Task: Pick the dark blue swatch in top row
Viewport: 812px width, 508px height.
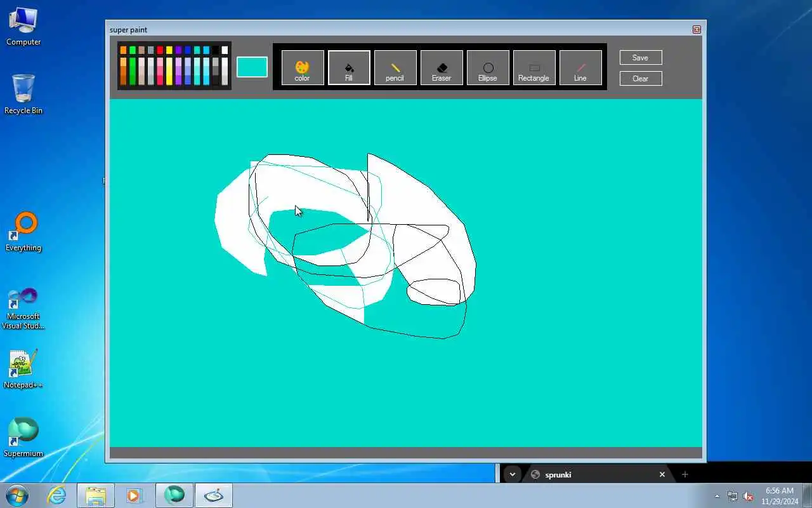Action: coord(188,50)
